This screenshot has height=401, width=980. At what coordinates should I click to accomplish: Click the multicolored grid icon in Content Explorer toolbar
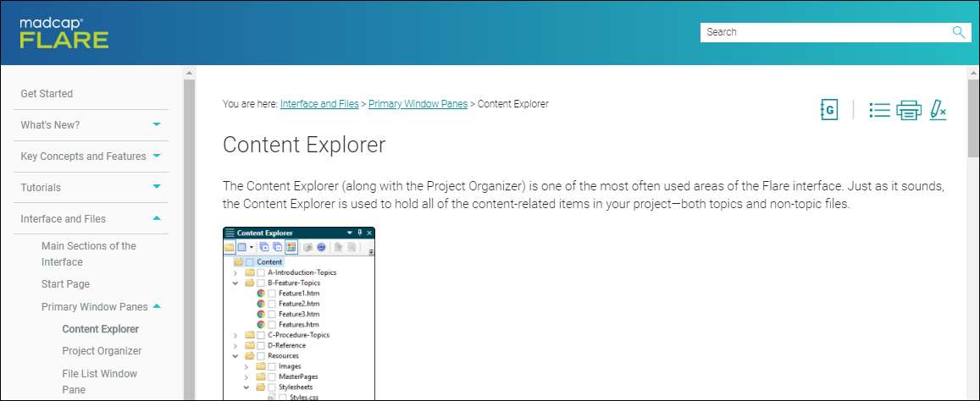pyautogui.click(x=291, y=247)
